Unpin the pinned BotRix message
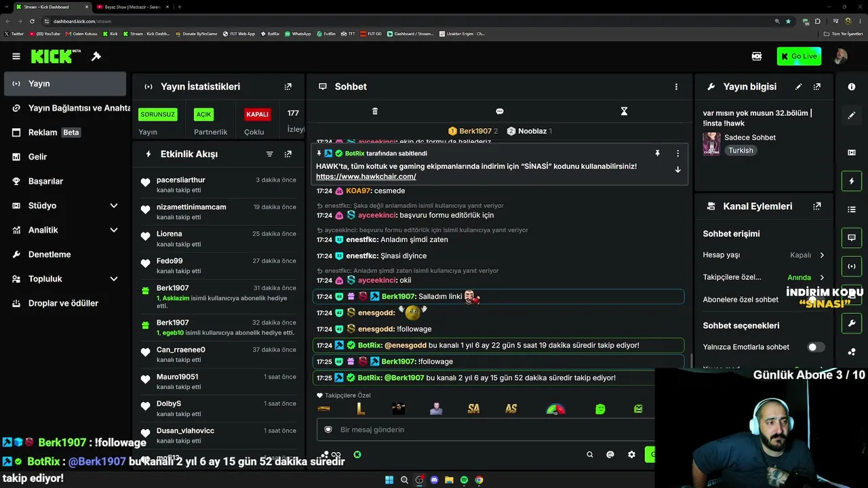Image resolution: width=868 pixels, height=488 pixels. click(657, 154)
